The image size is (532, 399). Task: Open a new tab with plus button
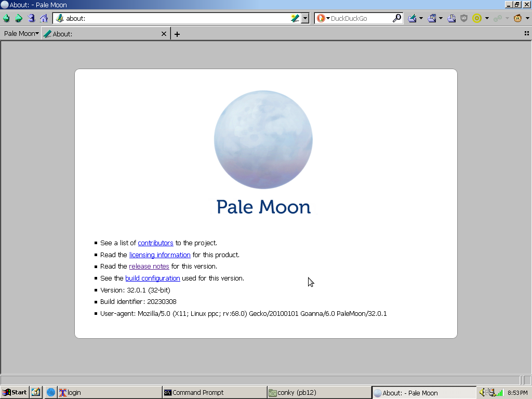pyautogui.click(x=177, y=34)
